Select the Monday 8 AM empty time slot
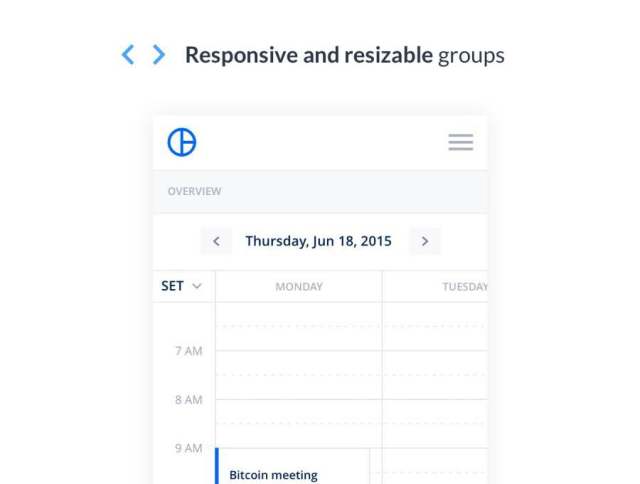This screenshot has width=640, height=484. tap(299, 423)
